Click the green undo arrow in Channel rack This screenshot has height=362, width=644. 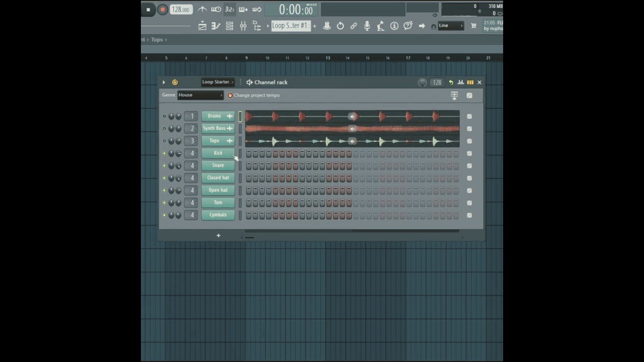pos(451,82)
